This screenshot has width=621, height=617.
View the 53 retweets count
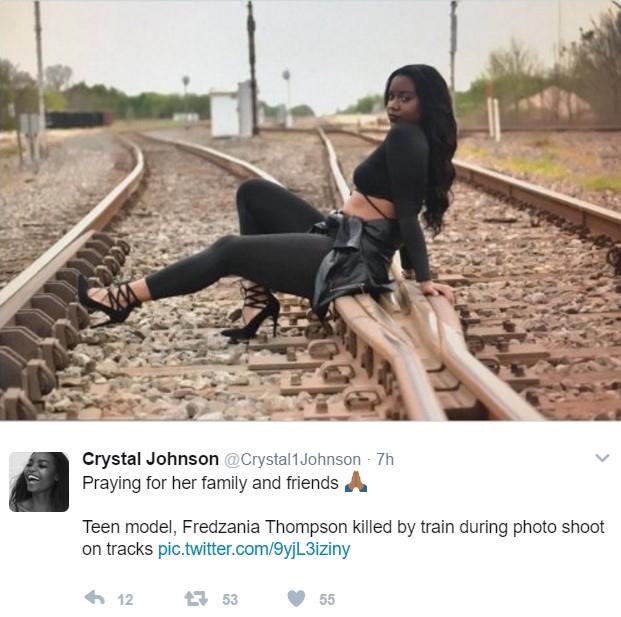click(230, 600)
